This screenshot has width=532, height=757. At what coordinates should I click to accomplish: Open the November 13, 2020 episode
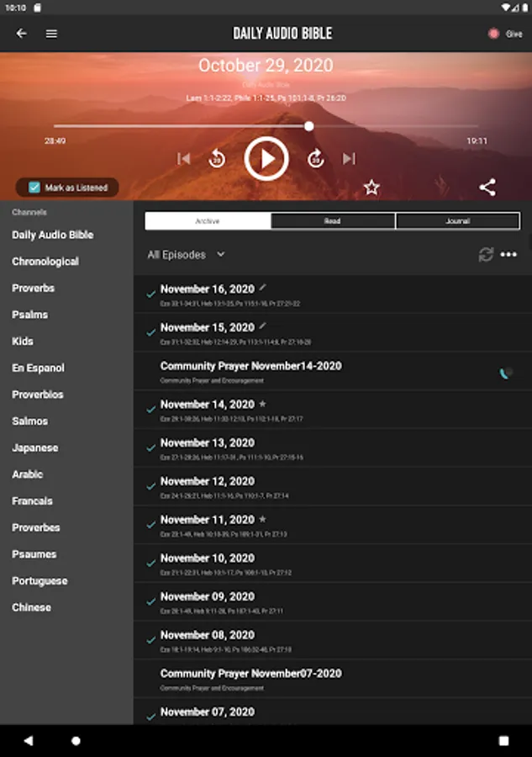333,448
